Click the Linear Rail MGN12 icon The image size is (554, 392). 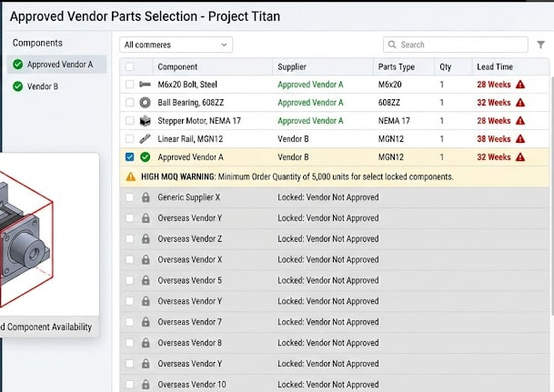tap(146, 139)
